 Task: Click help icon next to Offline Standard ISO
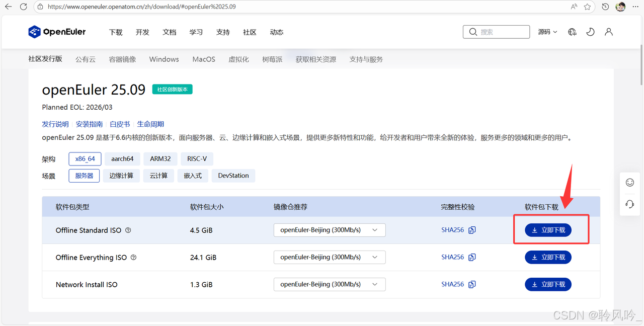(x=128, y=230)
